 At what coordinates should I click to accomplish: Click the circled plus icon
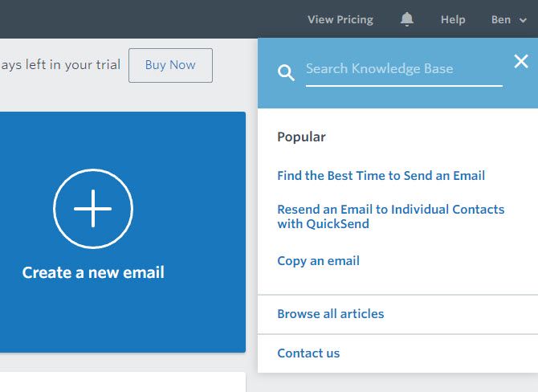tap(93, 209)
